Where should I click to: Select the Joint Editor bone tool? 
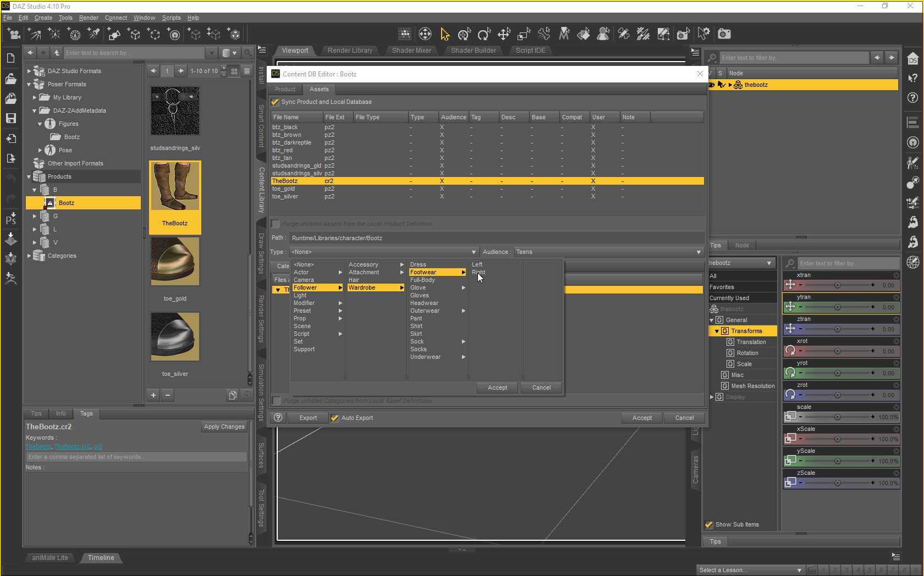click(x=544, y=35)
